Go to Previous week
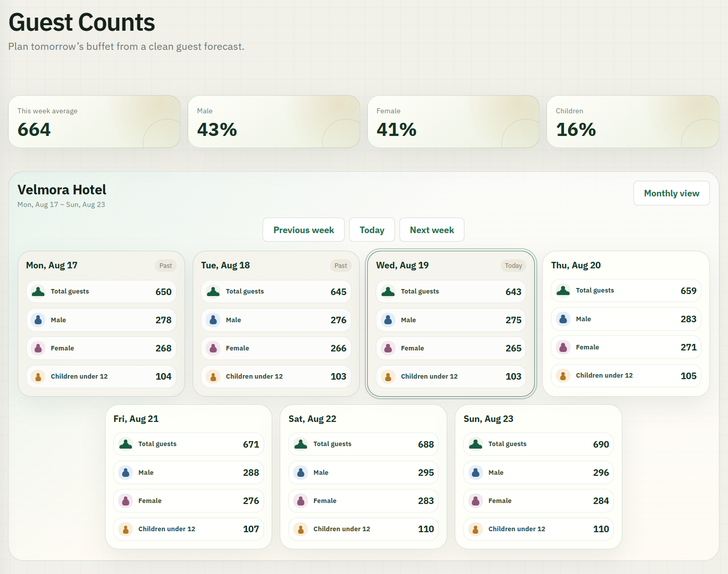The image size is (728, 574). click(x=303, y=230)
